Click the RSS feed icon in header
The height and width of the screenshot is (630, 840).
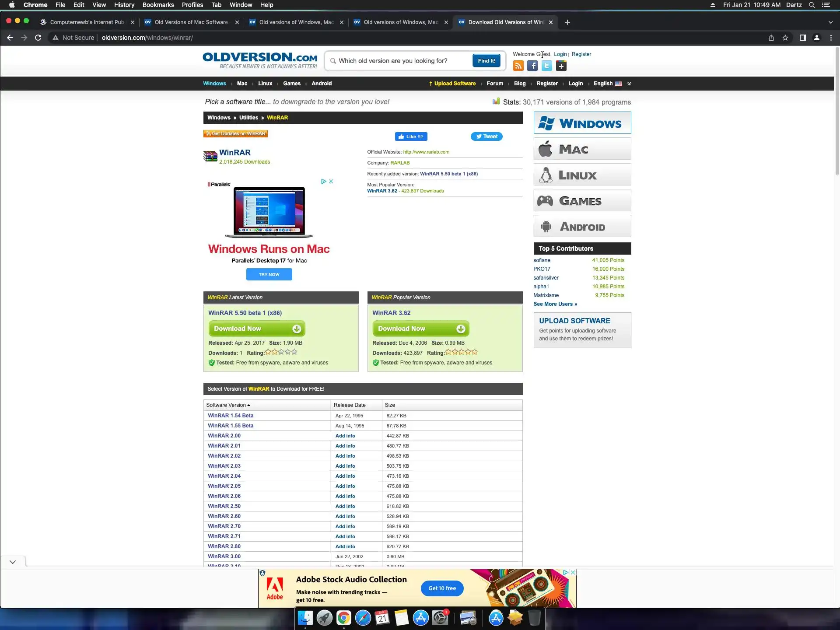pos(518,66)
